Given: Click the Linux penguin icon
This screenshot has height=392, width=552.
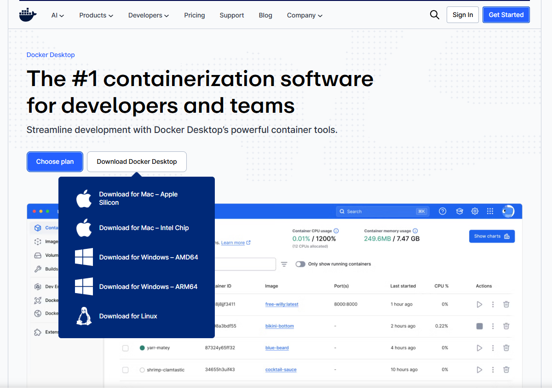Looking at the screenshot, I should (84, 316).
